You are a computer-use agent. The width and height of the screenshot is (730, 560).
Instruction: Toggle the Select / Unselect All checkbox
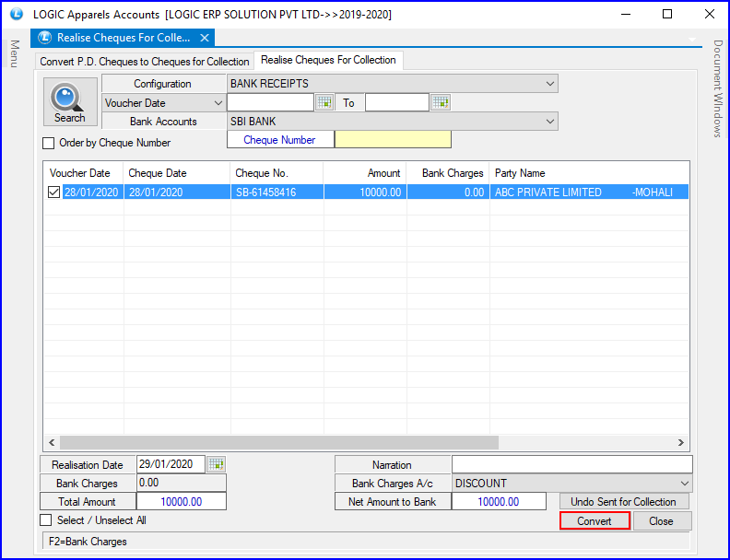coord(46,520)
